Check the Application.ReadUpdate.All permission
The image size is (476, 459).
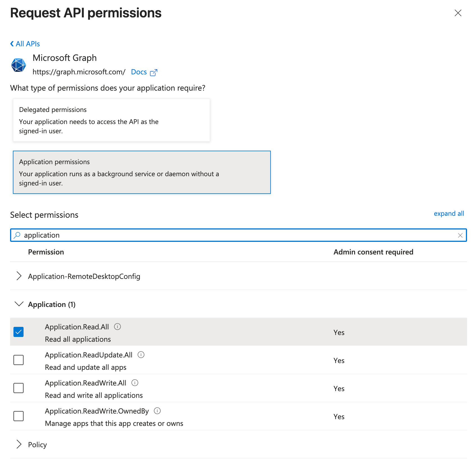(x=18, y=360)
